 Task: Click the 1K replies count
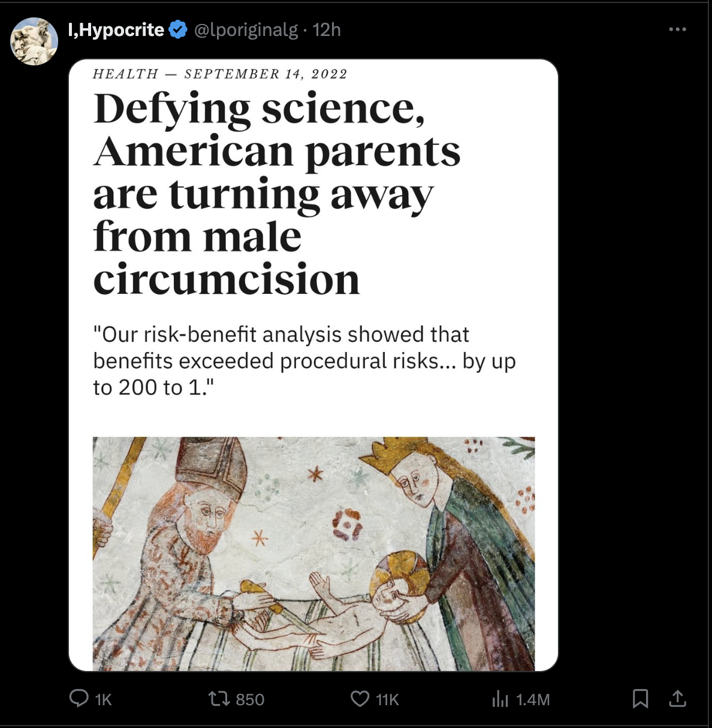(x=104, y=700)
